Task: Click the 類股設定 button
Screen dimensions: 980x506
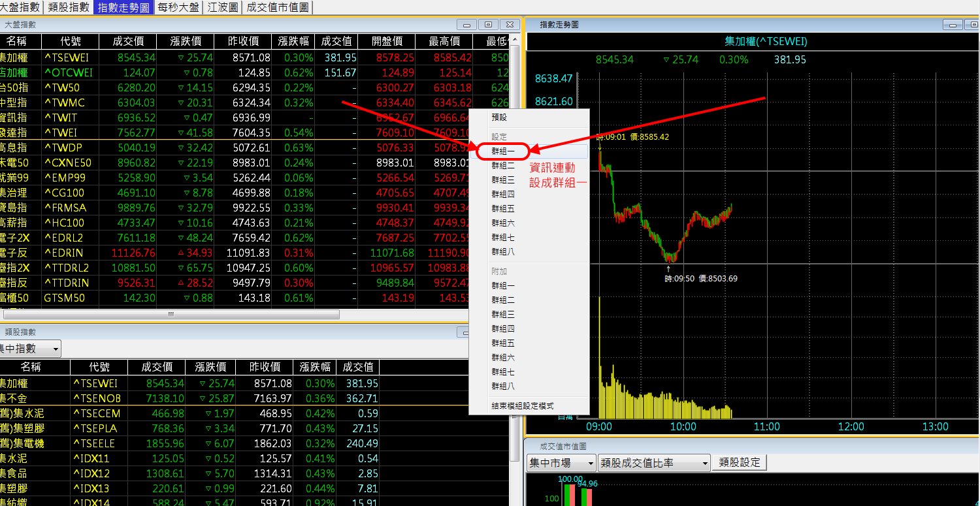Action: point(740,463)
